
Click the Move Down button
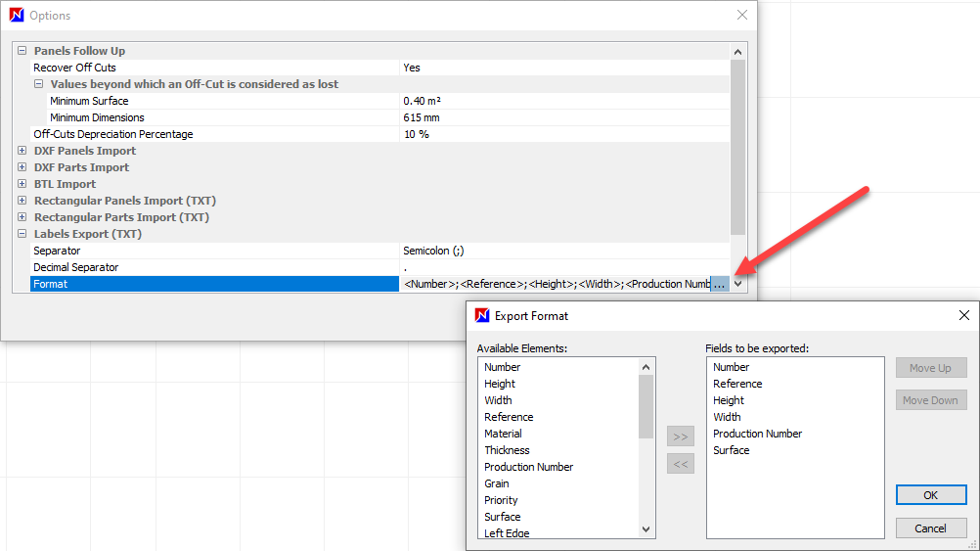(x=931, y=400)
